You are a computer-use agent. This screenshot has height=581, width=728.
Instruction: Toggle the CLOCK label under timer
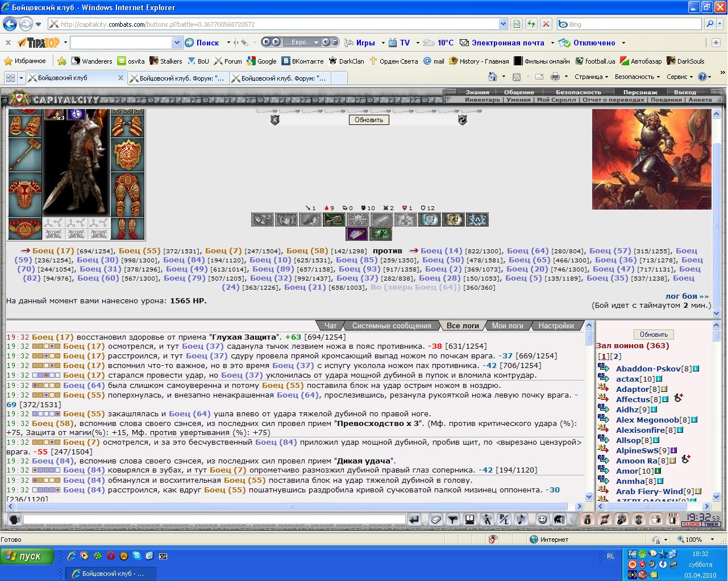point(692,525)
